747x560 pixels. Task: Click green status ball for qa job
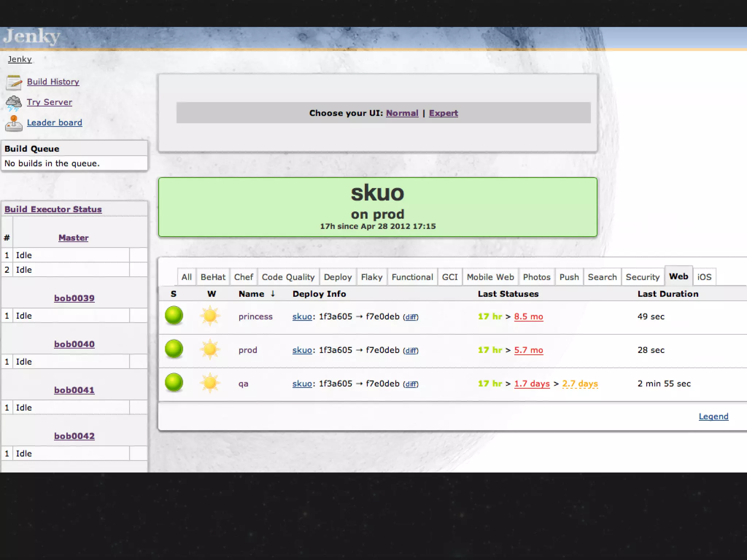174,382
